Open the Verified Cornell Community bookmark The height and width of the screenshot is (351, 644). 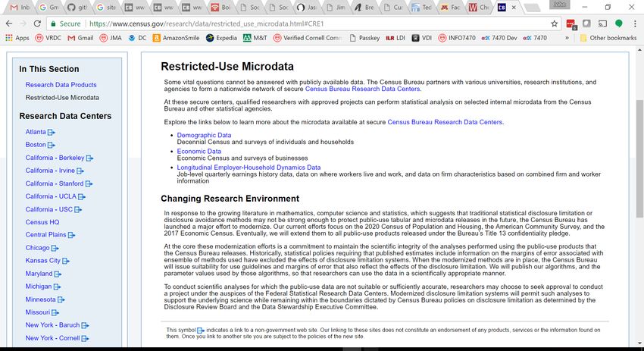(x=308, y=38)
